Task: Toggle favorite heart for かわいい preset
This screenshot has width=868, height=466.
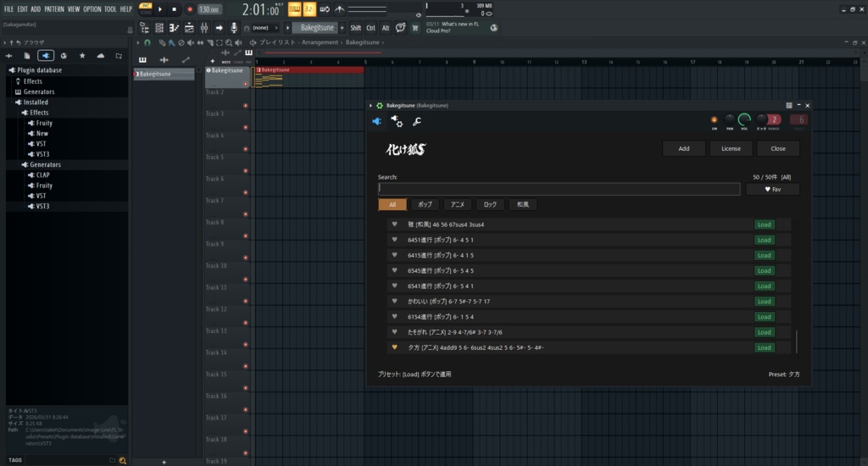Action: point(395,301)
